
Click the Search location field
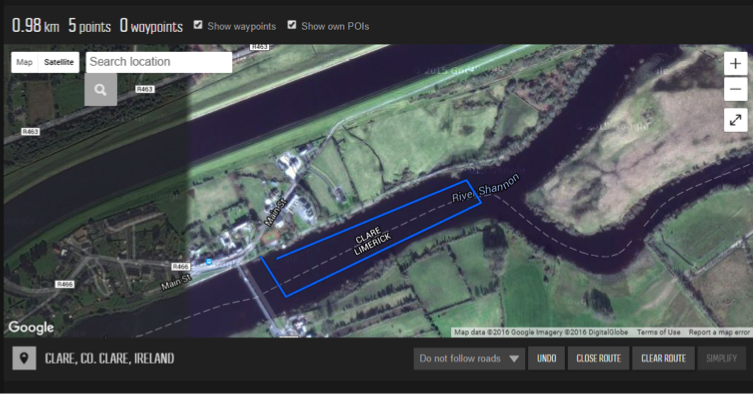159,62
